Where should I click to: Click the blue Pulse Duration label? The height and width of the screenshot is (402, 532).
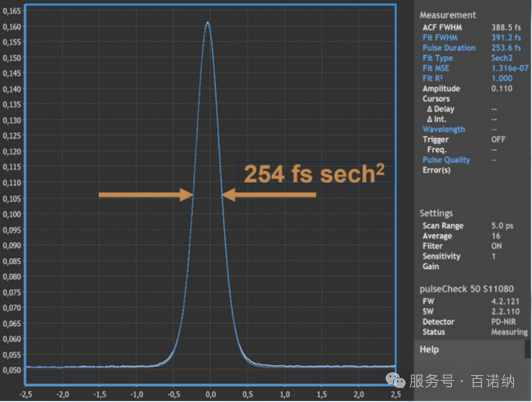tap(449, 48)
